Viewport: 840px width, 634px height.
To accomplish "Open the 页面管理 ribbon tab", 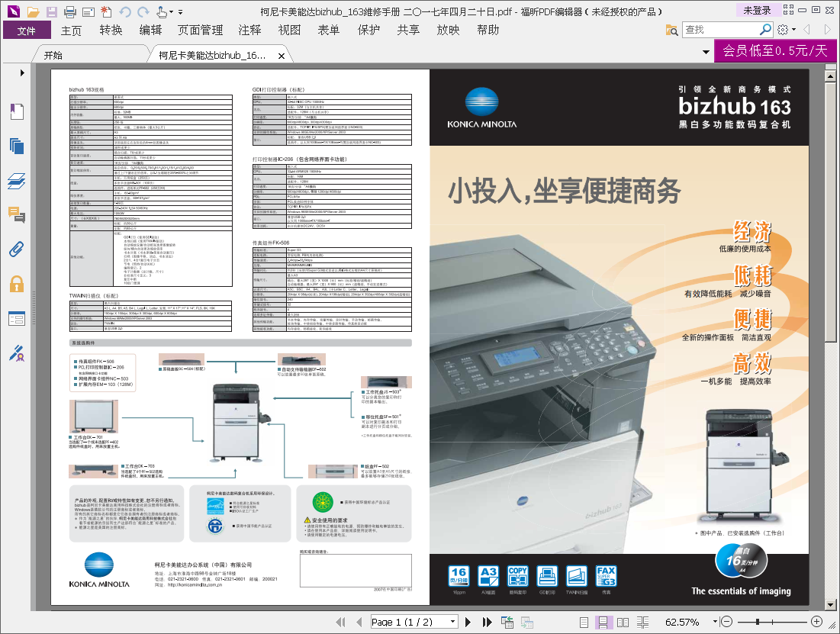I will point(201,31).
